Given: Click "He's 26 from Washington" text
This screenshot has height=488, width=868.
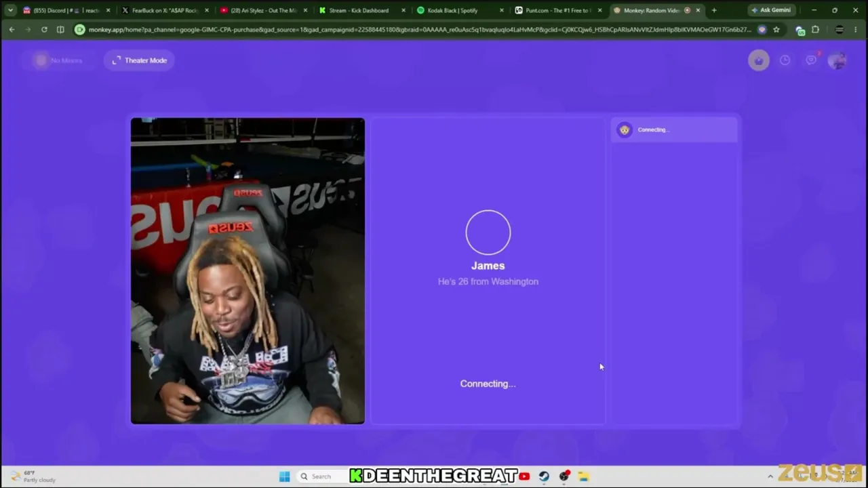Looking at the screenshot, I should pyautogui.click(x=488, y=281).
